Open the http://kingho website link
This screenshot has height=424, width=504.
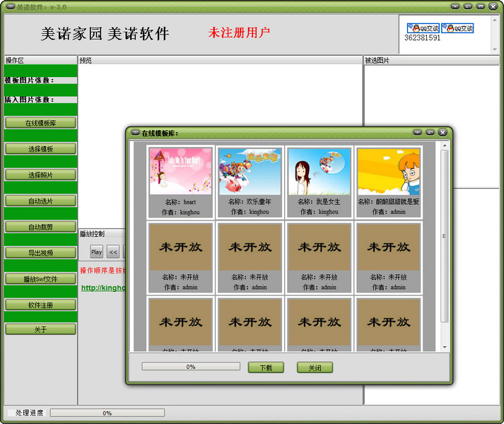click(x=103, y=288)
